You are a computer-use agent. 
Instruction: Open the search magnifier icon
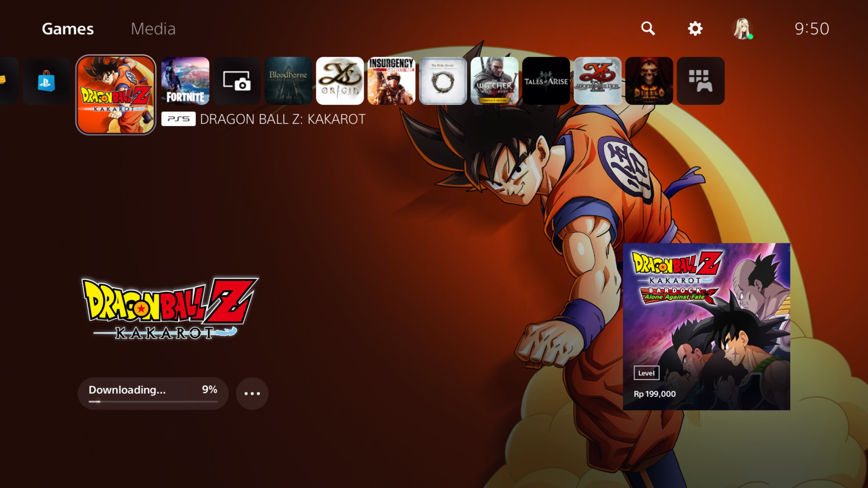(x=648, y=29)
